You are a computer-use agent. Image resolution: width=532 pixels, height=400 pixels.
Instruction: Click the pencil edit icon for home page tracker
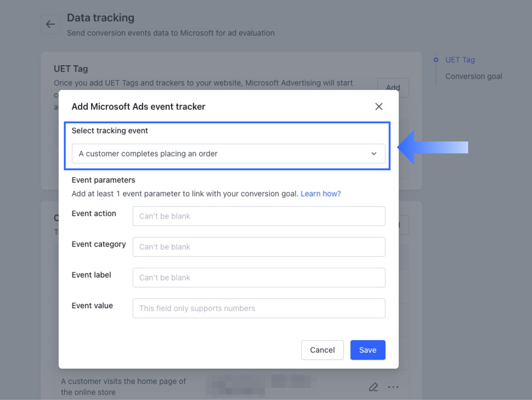coord(373,387)
